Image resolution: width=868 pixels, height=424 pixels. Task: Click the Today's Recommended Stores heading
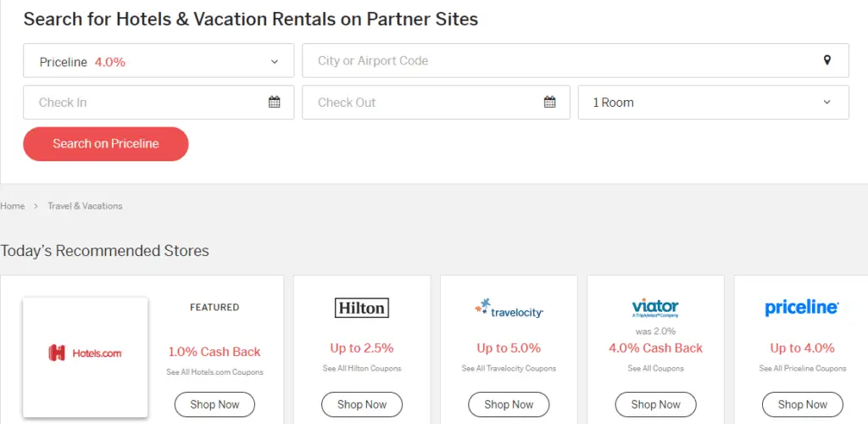[104, 251]
